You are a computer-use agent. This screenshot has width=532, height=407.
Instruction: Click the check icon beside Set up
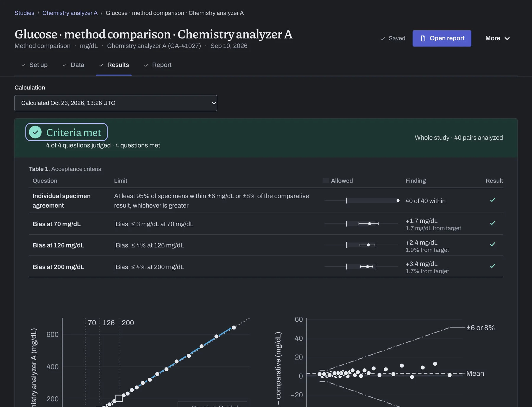click(x=23, y=65)
